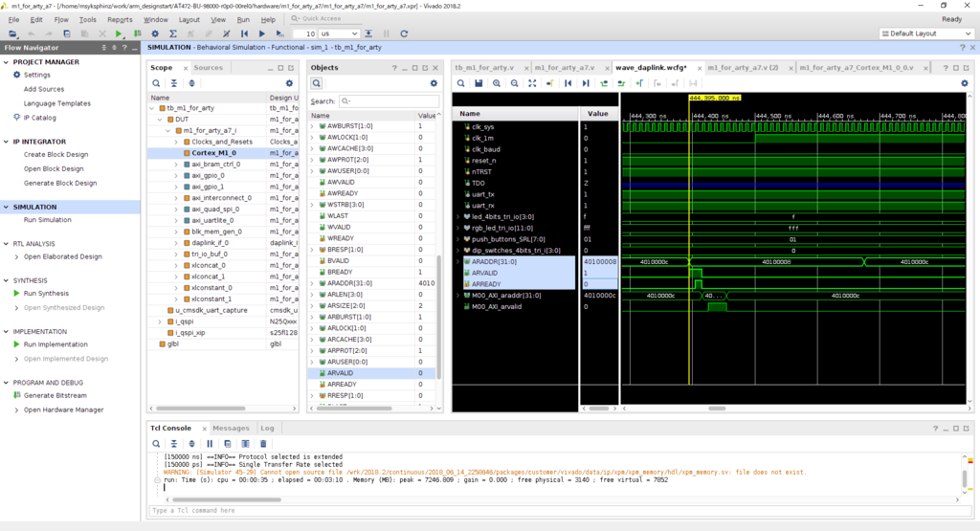Open the File menu
Image resolution: width=980 pixels, height=531 pixels.
[x=13, y=19]
